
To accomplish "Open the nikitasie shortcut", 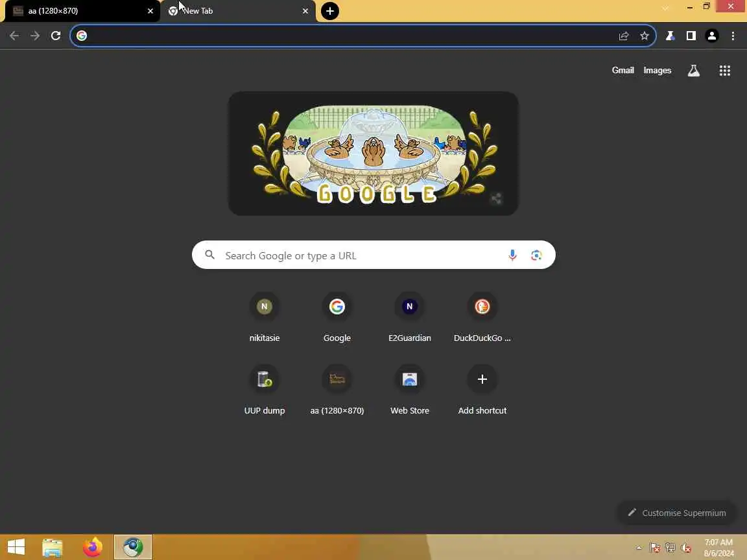I will pyautogui.click(x=265, y=317).
